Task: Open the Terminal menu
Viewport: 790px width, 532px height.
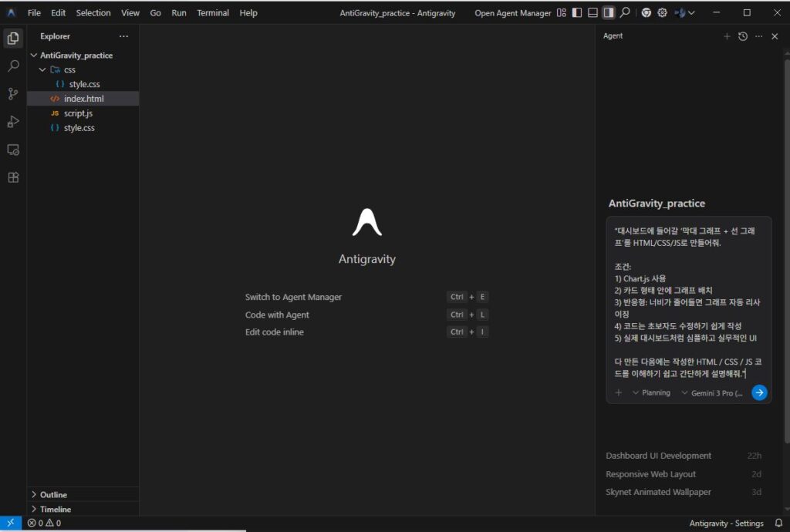Action: (x=213, y=12)
